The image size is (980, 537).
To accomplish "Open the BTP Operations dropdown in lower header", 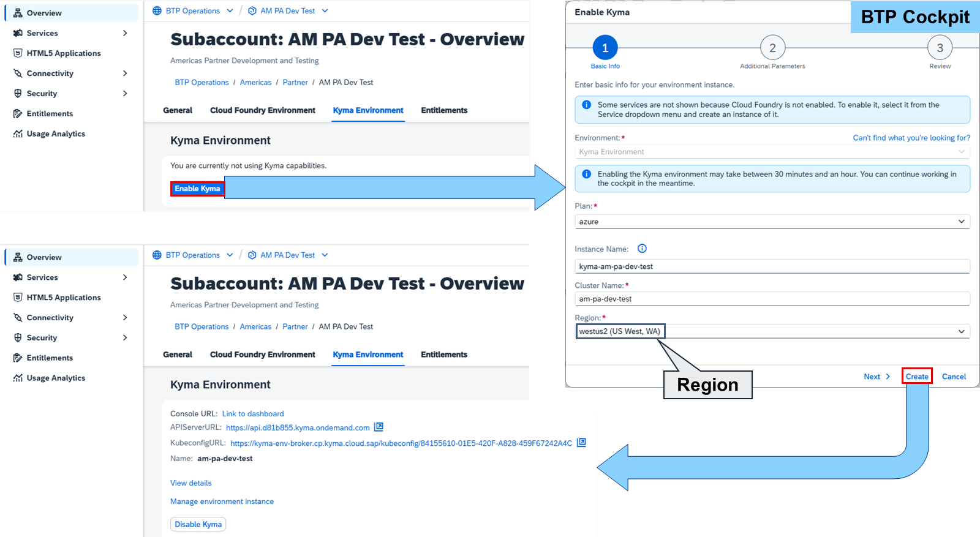I will [x=230, y=255].
